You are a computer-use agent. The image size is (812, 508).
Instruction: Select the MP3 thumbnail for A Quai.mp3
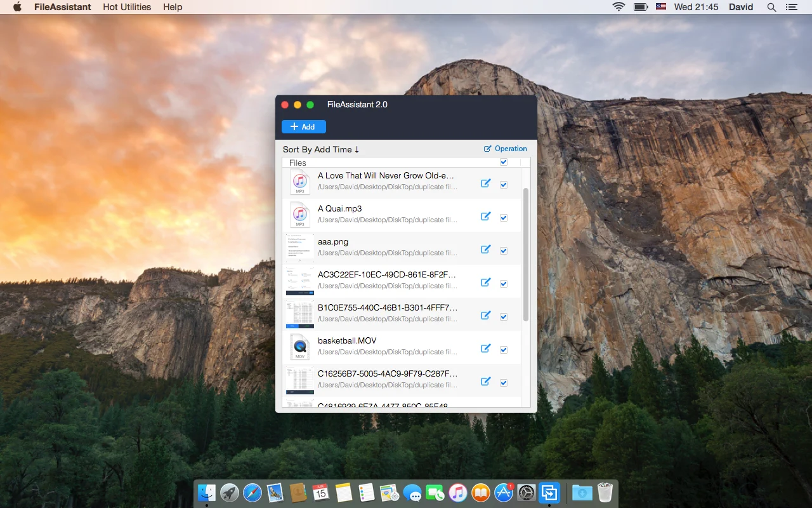299,215
